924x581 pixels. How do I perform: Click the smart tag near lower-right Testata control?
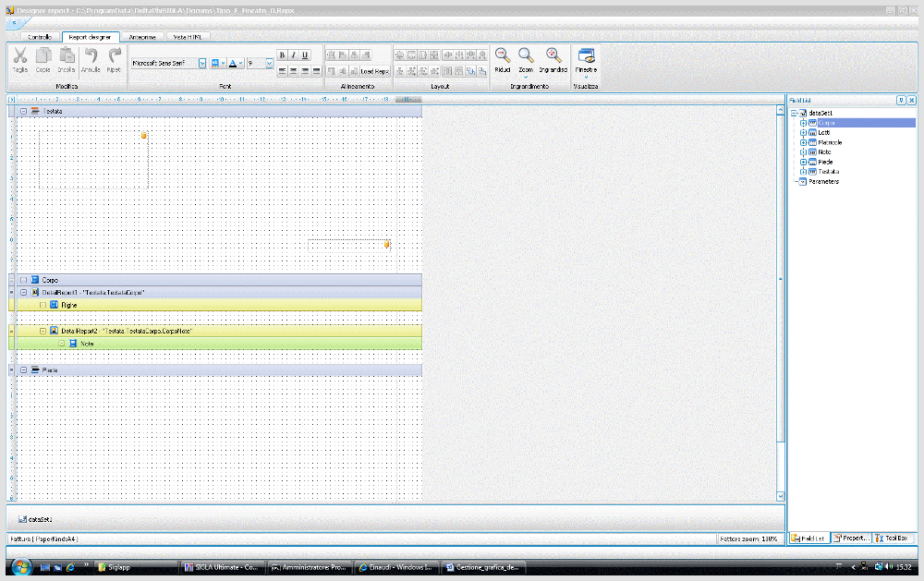pyautogui.click(x=387, y=244)
